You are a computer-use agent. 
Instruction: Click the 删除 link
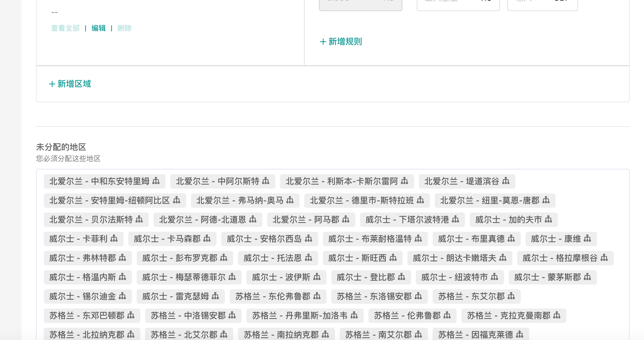click(x=124, y=28)
